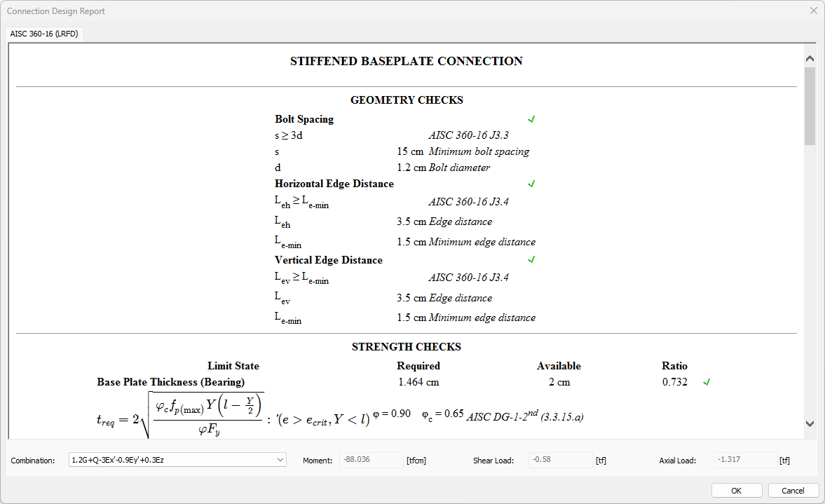Image resolution: width=825 pixels, height=504 pixels.
Task: Click the Horizontal Edge Distance green checkmark
Action: (x=531, y=184)
